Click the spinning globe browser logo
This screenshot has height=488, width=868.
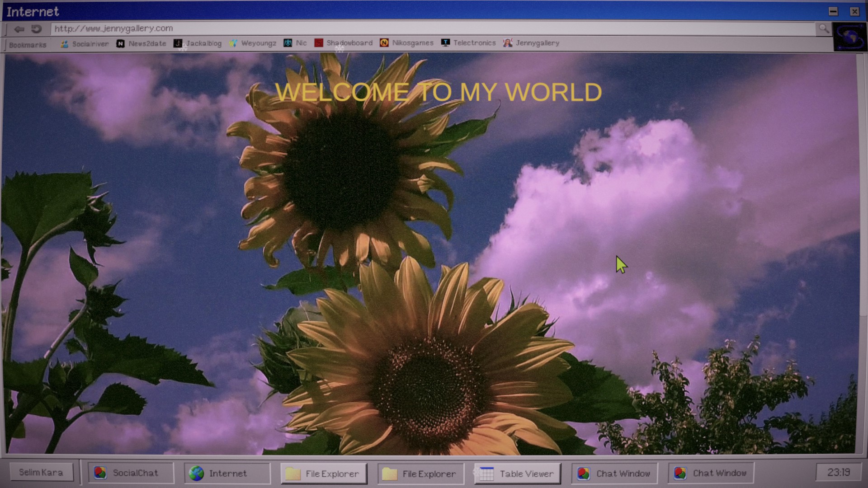point(849,37)
